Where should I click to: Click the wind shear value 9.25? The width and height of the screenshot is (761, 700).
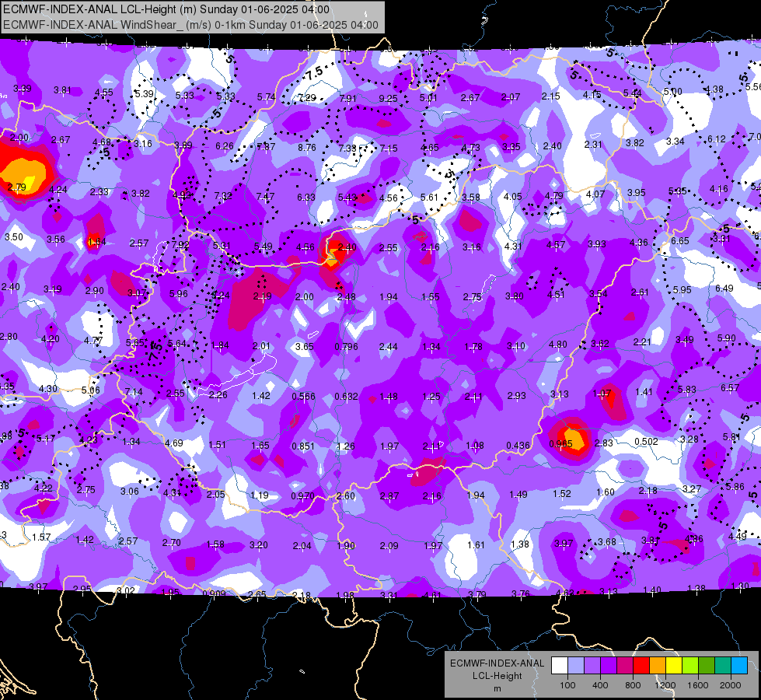click(388, 99)
